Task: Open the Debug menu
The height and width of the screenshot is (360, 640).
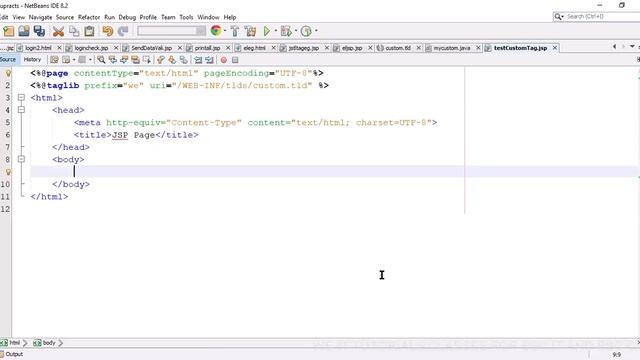Action: click(x=127, y=17)
